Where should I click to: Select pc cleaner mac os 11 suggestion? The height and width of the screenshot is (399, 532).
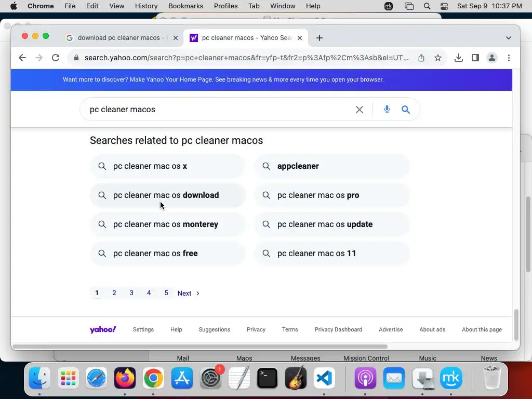tap(332, 254)
